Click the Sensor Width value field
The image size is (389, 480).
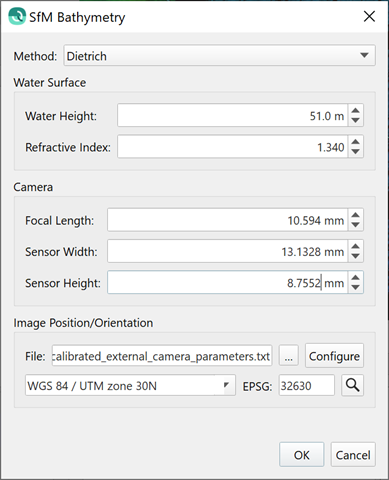click(228, 251)
